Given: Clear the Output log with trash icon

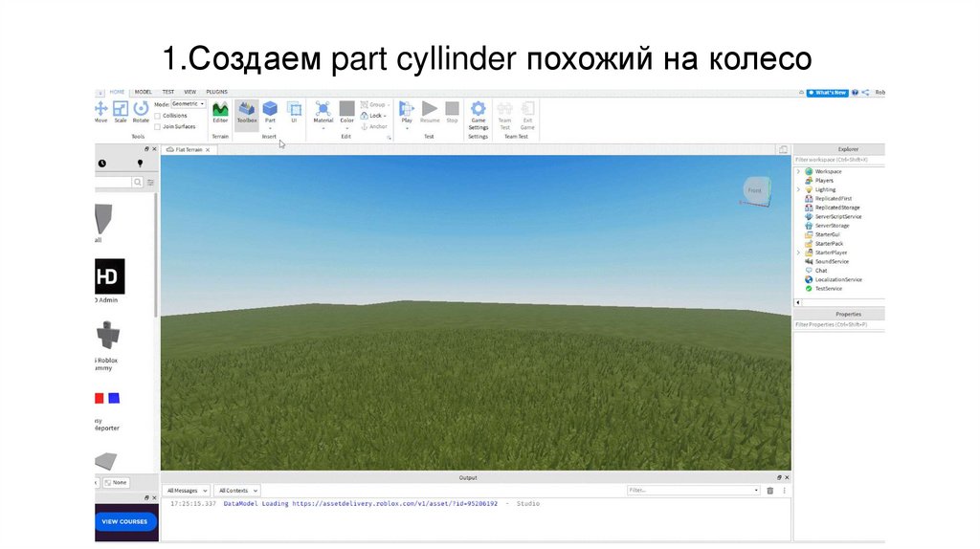Looking at the screenshot, I should click(770, 491).
